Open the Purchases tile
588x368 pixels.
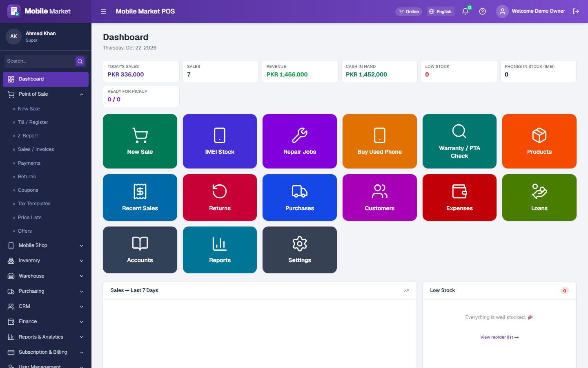pos(300,197)
